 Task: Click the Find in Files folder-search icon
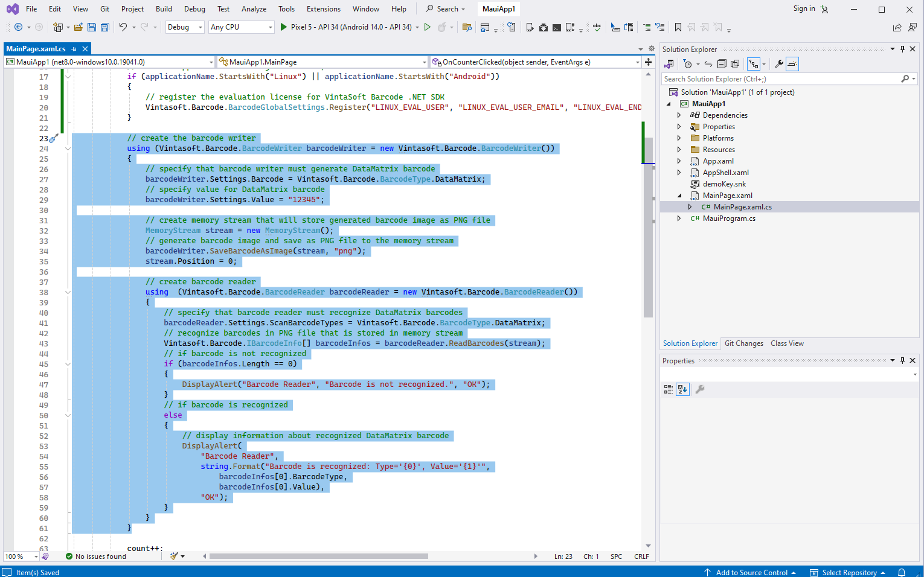pyautogui.click(x=467, y=27)
